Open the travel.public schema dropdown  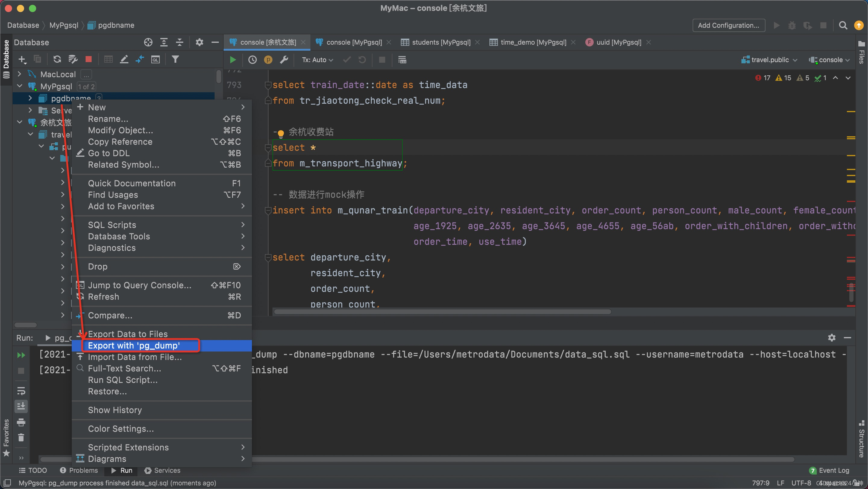tap(770, 60)
